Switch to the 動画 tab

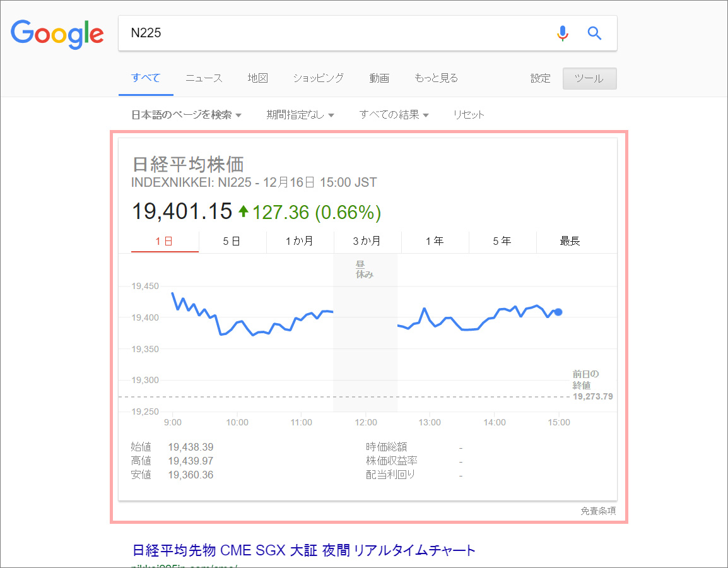(379, 78)
